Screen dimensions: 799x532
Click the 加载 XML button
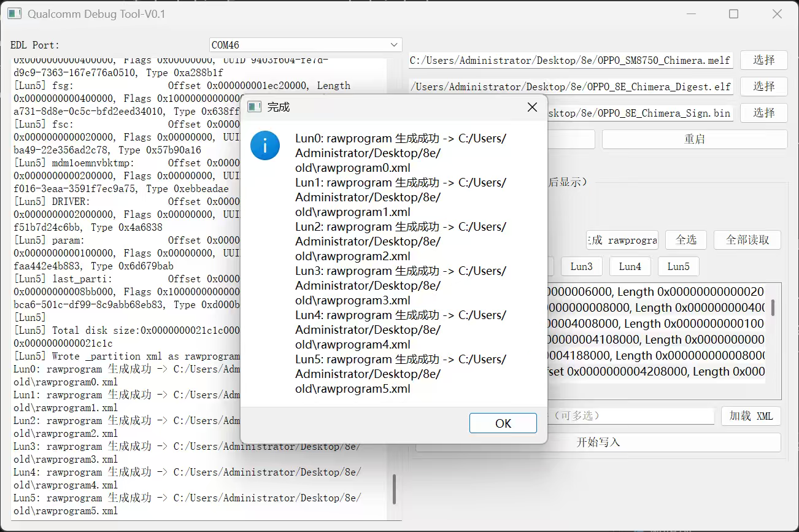751,416
